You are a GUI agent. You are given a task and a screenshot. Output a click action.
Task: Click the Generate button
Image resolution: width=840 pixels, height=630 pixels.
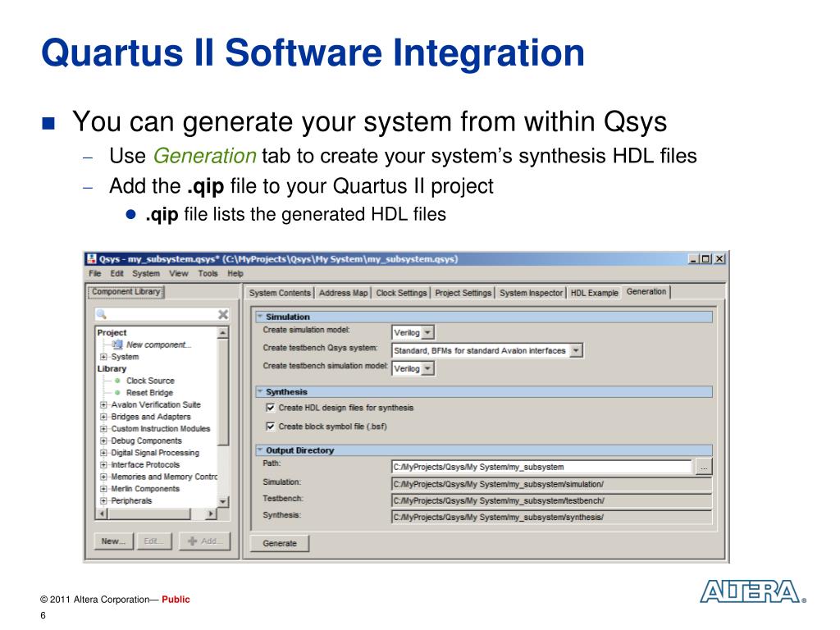point(280,543)
